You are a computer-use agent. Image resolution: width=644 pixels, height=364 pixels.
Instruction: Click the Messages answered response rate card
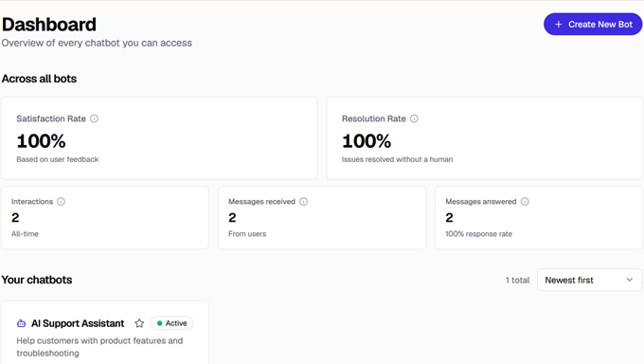click(x=539, y=218)
